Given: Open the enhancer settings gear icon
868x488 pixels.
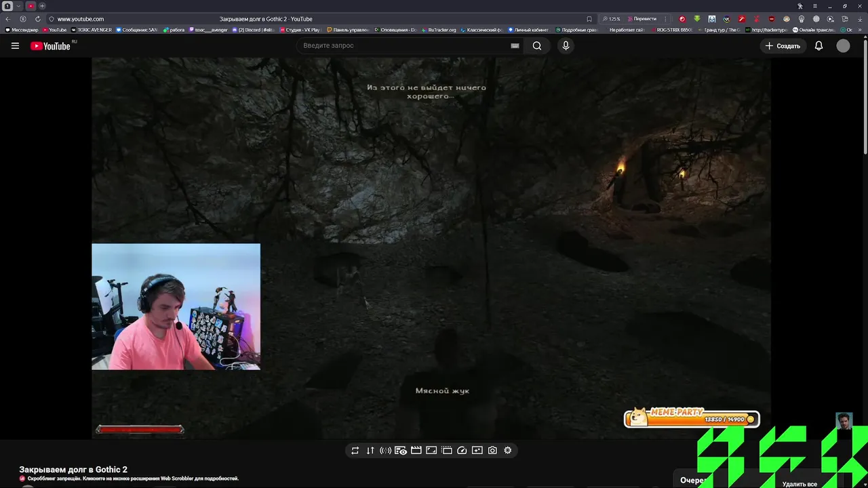Looking at the screenshot, I should coord(508,450).
